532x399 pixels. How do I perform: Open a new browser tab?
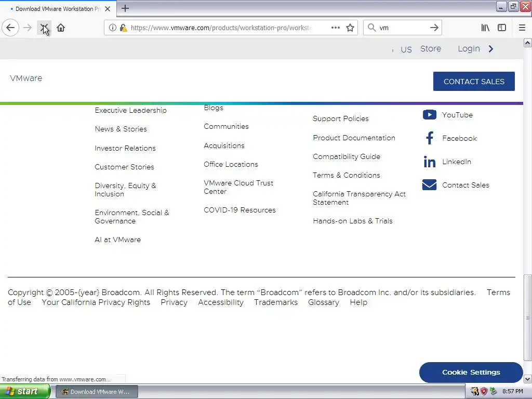pos(125,8)
